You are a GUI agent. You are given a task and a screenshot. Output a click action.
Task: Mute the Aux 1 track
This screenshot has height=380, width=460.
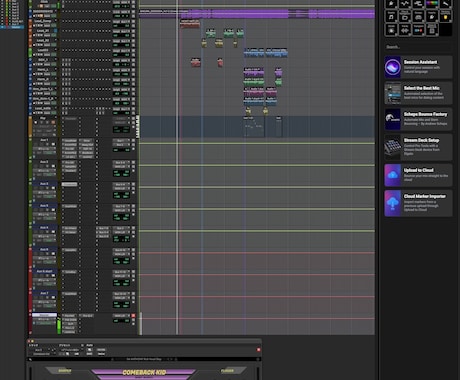click(53, 144)
